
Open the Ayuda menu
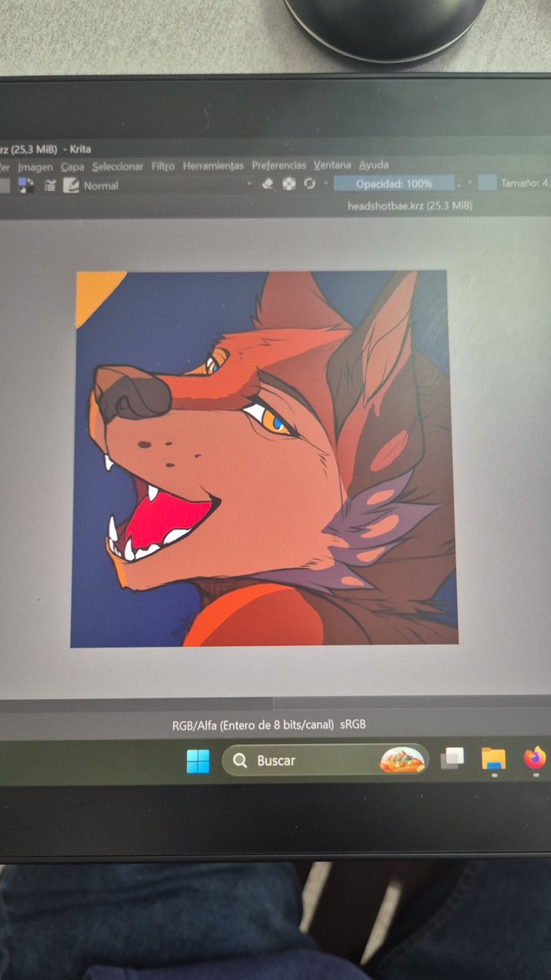point(374,165)
